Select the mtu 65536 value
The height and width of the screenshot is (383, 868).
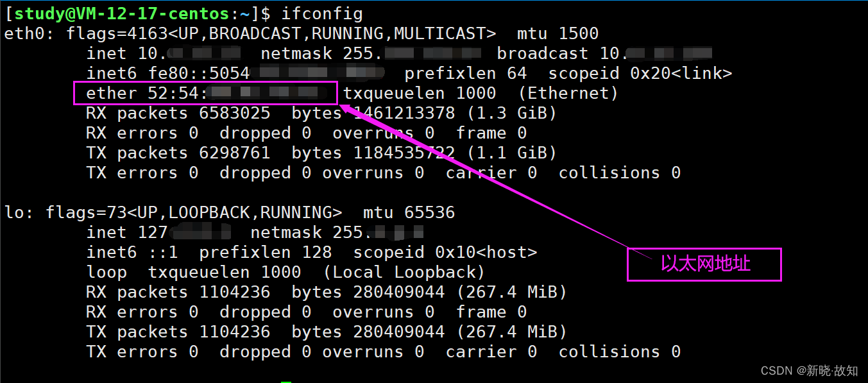click(409, 212)
